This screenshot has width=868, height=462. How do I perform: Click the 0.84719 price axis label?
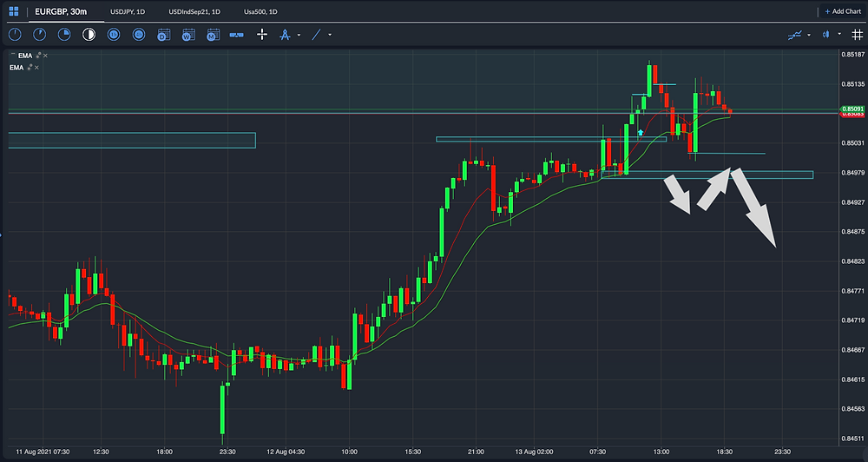coord(853,320)
